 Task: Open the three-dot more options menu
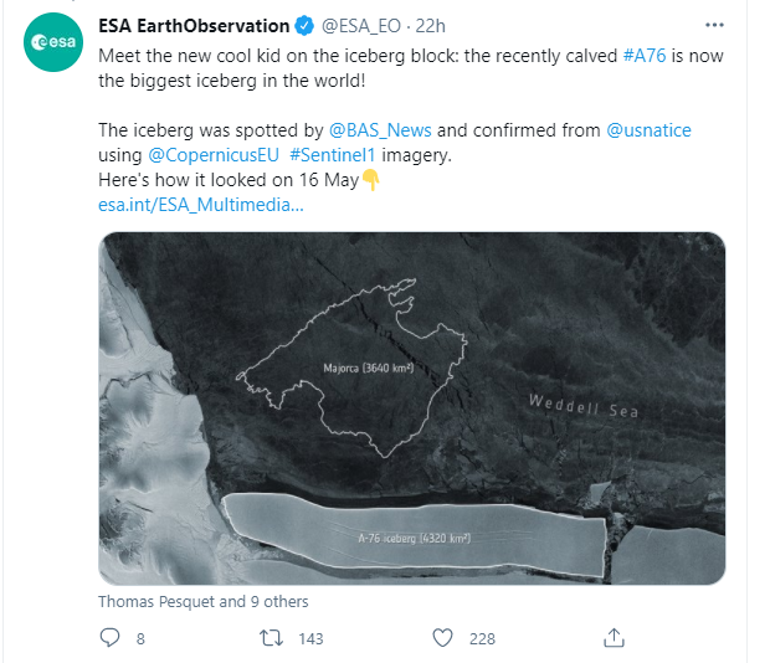(714, 25)
